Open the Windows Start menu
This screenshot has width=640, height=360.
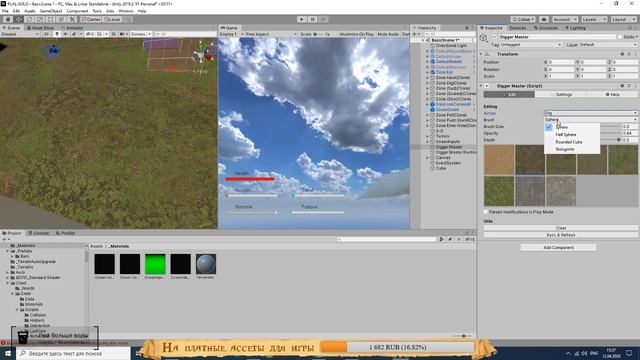click(x=8, y=353)
